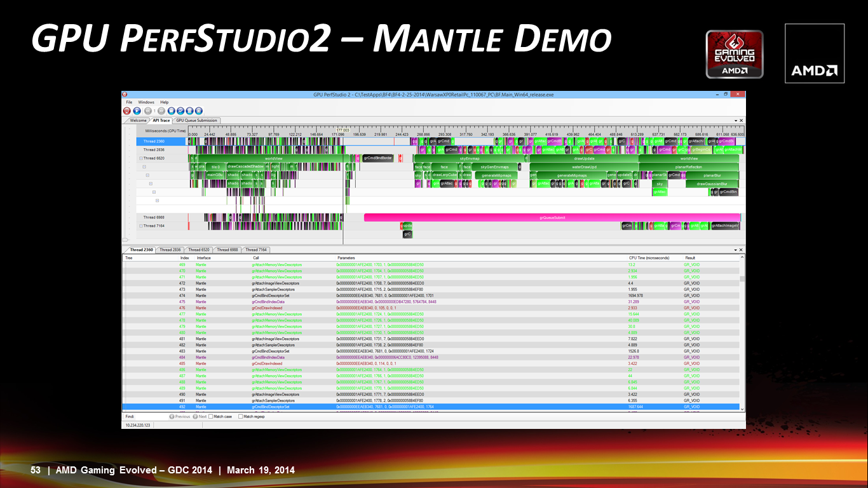Click the blue list lines toolbar icon
This screenshot has width=868, height=488.
coord(189,111)
